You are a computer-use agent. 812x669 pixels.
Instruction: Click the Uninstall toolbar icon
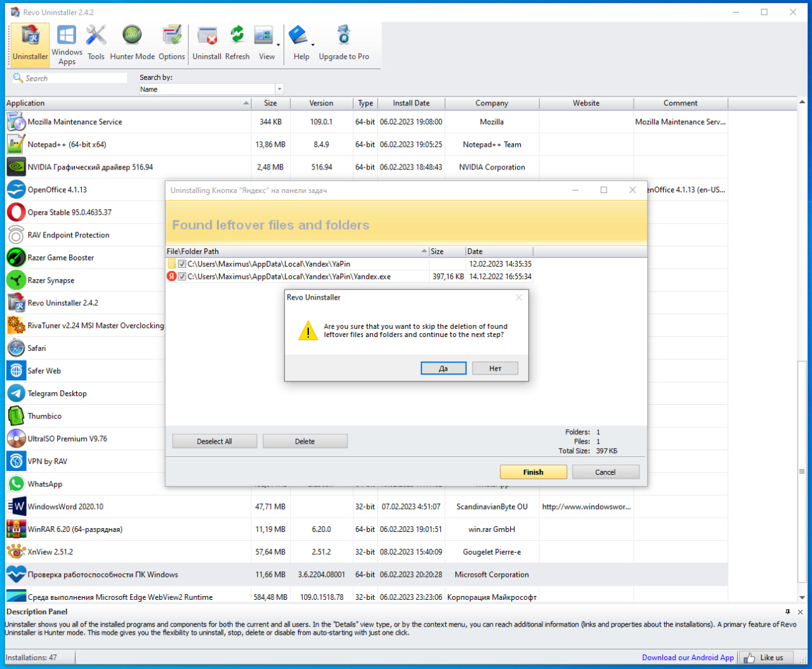click(x=207, y=44)
